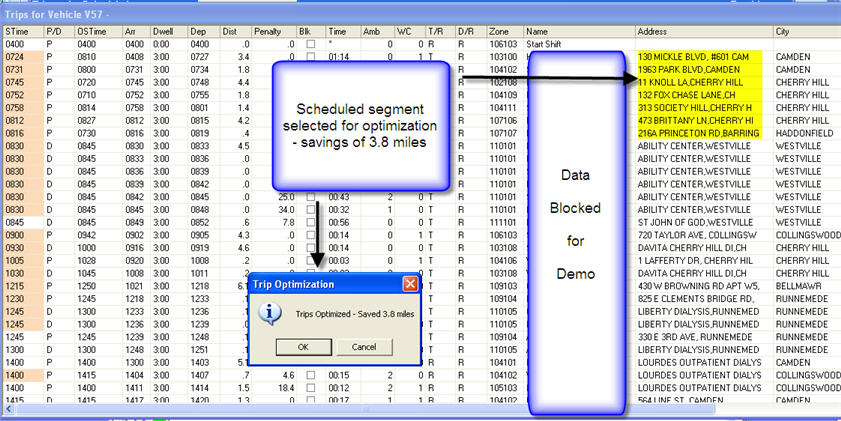Sort by the STime column header

coord(23,32)
